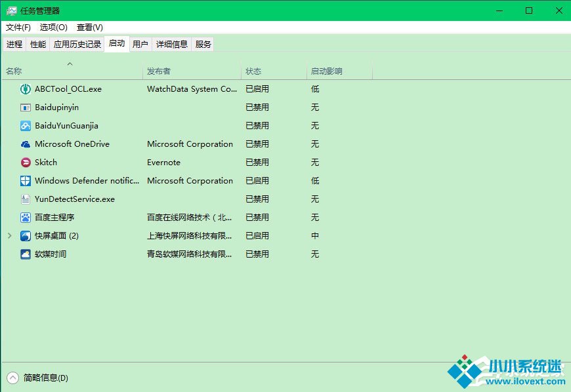Sort by the 名称 column header
This screenshot has height=392, width=571.
[72, 71]
